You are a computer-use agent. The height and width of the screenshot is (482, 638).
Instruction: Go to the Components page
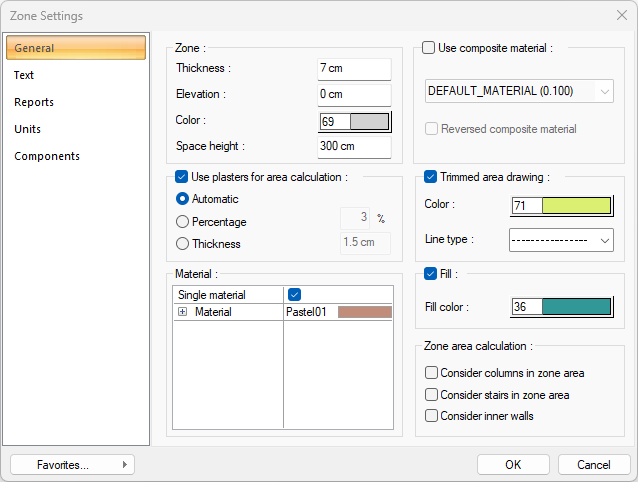(x=47, y=156)
